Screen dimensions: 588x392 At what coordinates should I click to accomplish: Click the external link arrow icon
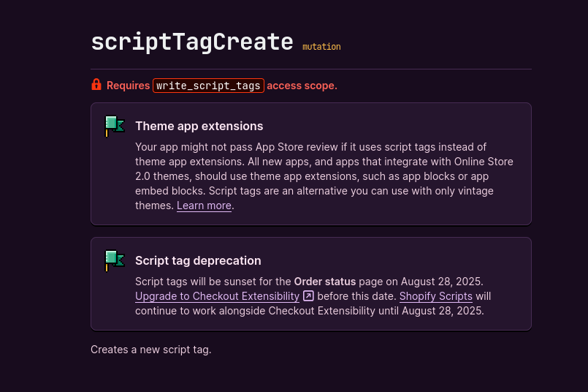pos(308,296)
